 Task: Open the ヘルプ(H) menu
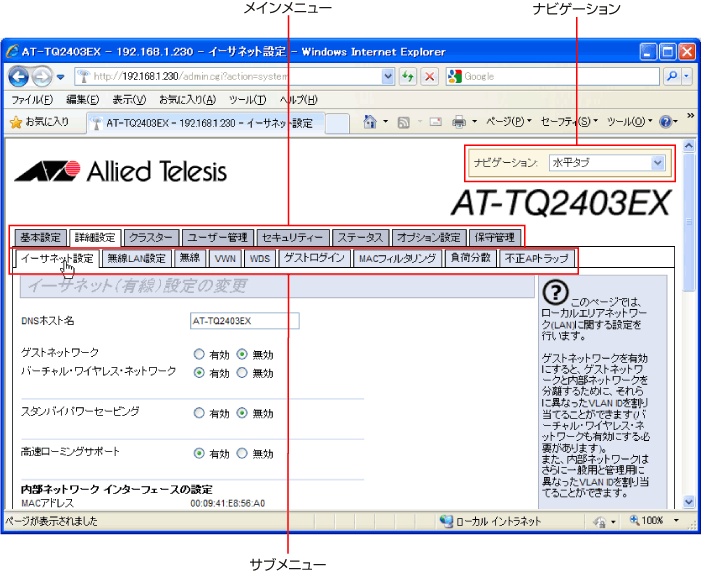click(299, 99)
